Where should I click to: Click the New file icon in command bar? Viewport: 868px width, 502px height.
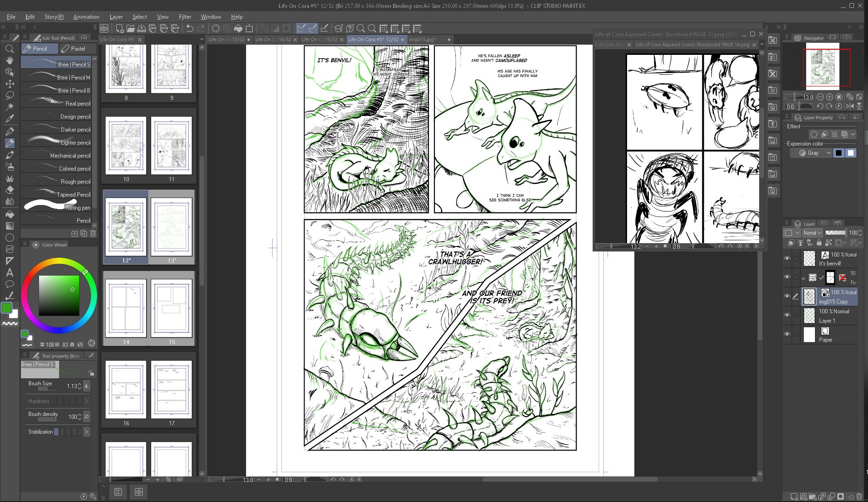tap(120, 28)
